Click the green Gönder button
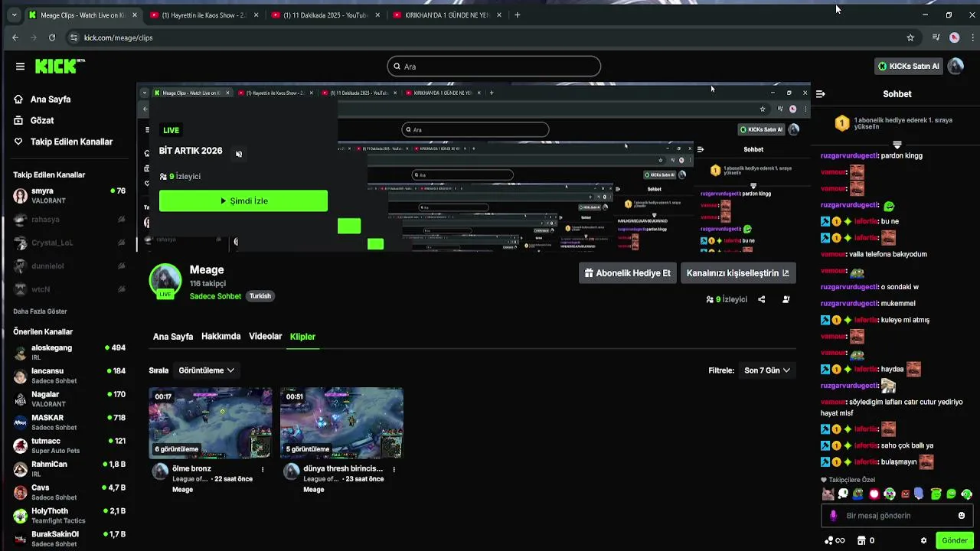The width and height of the screenshot is (980, 551). click(x=955, y=540)
